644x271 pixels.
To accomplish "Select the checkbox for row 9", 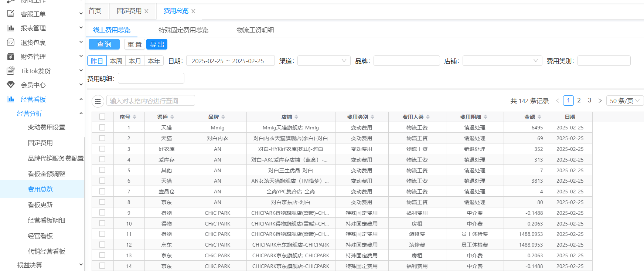I will coord(102,213).
